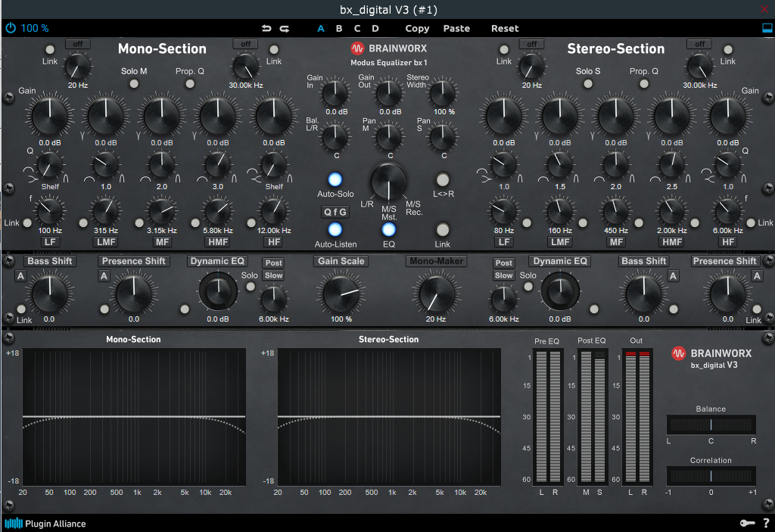Click the Mono-Section EQ curve graph

(134, 417)
